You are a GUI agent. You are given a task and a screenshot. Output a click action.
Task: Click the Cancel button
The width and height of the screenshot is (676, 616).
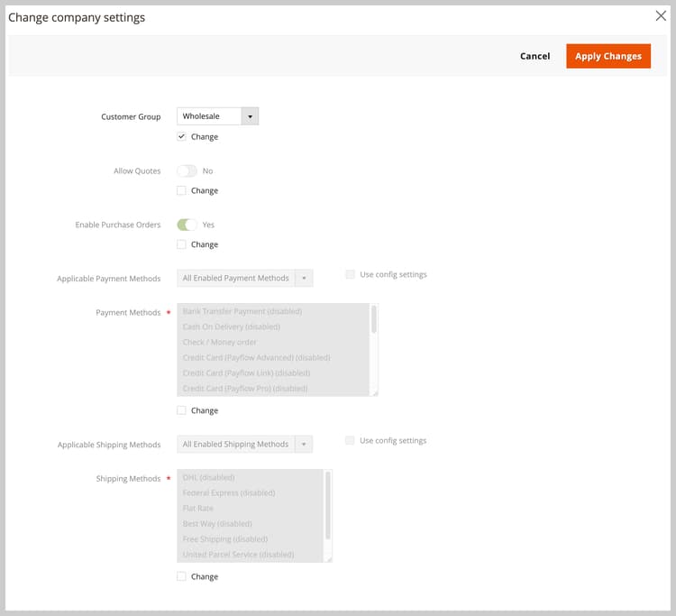[x=534, y=56]
